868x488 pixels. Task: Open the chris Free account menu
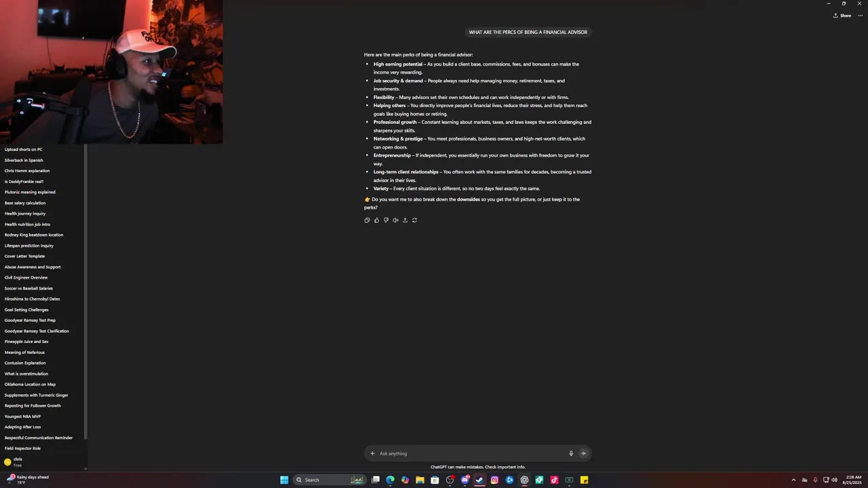42,462
